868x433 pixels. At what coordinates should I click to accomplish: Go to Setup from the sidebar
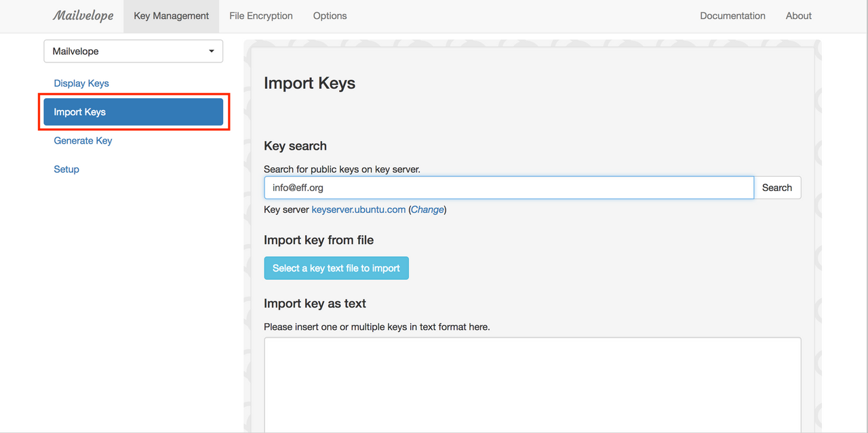coord(66,169)
